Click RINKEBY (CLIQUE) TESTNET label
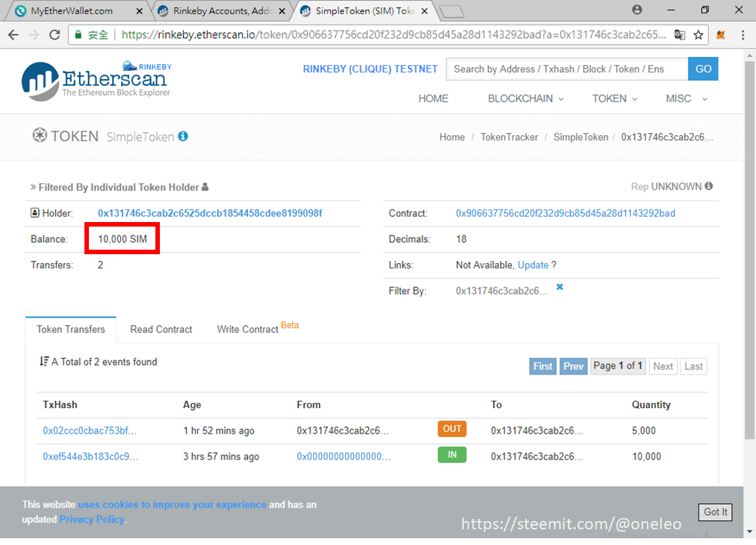 pos(371,69)
